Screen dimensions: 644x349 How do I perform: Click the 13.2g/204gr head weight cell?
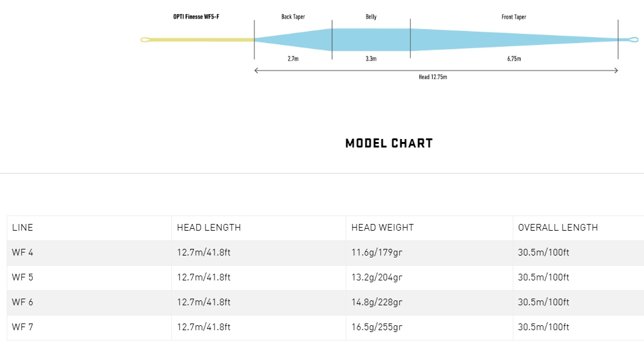click(x=377, y=277)
